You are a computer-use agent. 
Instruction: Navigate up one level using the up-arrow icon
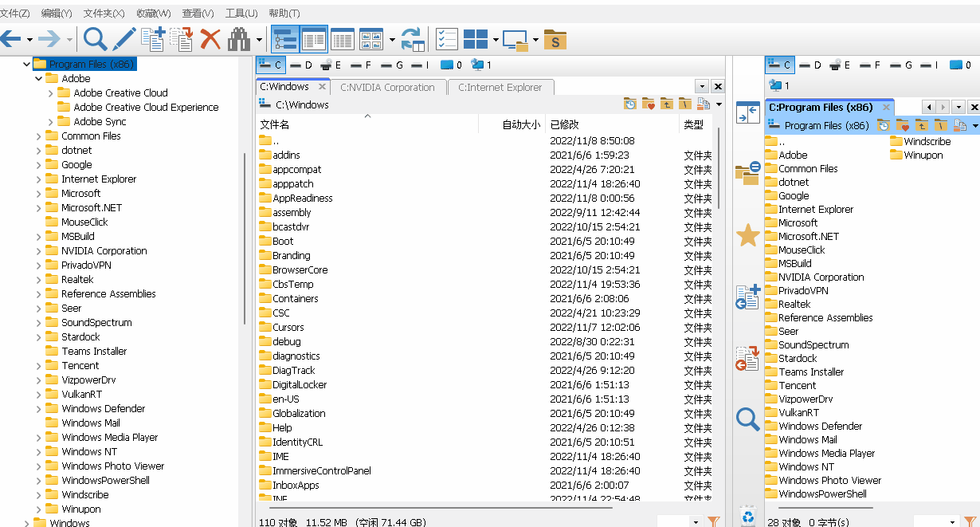[666, 104]
